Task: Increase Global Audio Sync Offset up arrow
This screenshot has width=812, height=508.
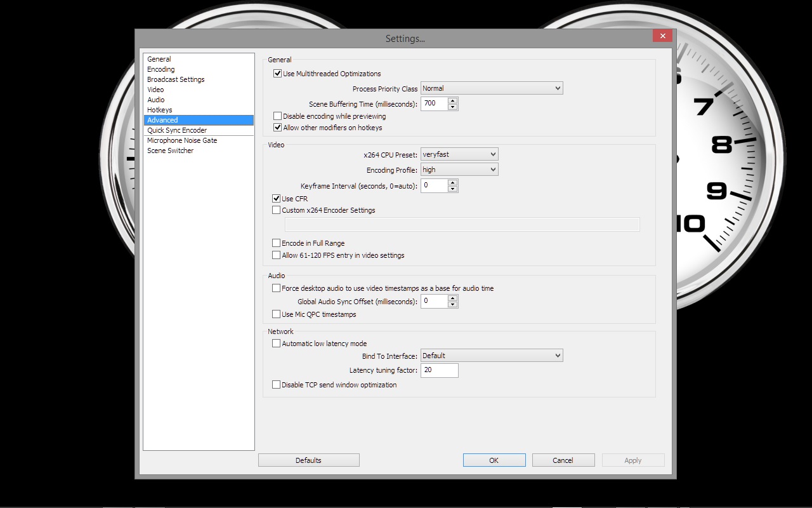Action: 452,298
